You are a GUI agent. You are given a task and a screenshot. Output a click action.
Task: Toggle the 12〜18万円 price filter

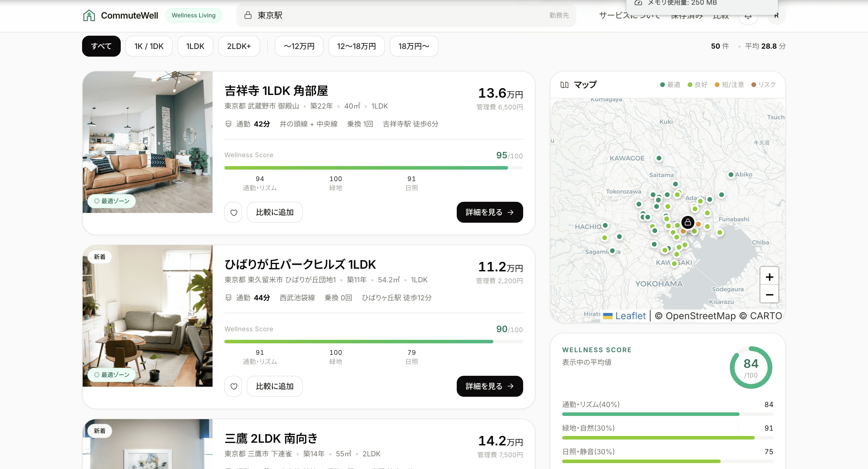357,46
